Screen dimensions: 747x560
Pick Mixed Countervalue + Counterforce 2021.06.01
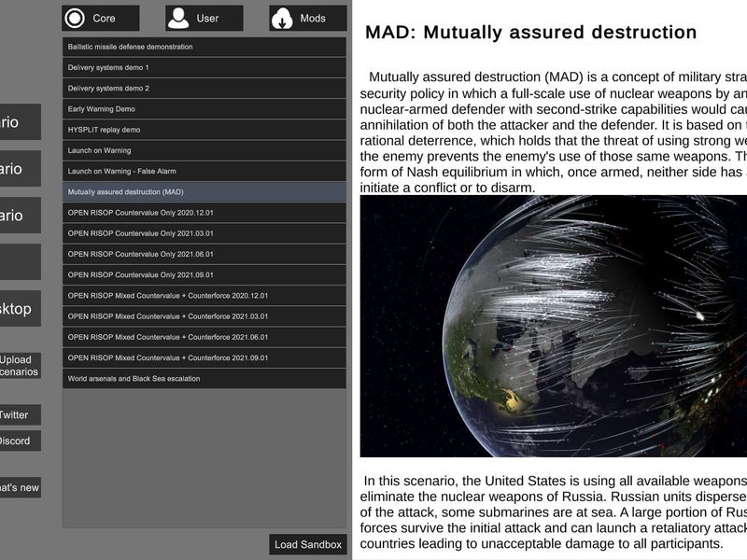pyautogui.click(x=204, y=337)
